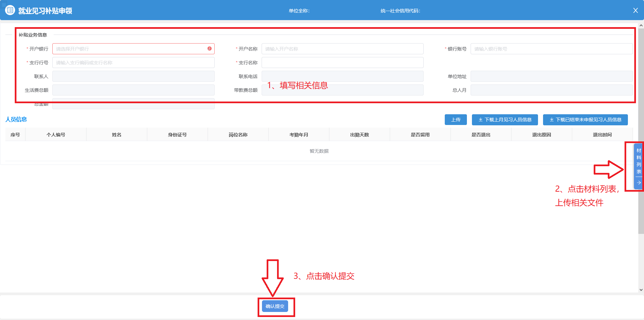Click 下载已结束未申报见习人员信息 button

585,120
